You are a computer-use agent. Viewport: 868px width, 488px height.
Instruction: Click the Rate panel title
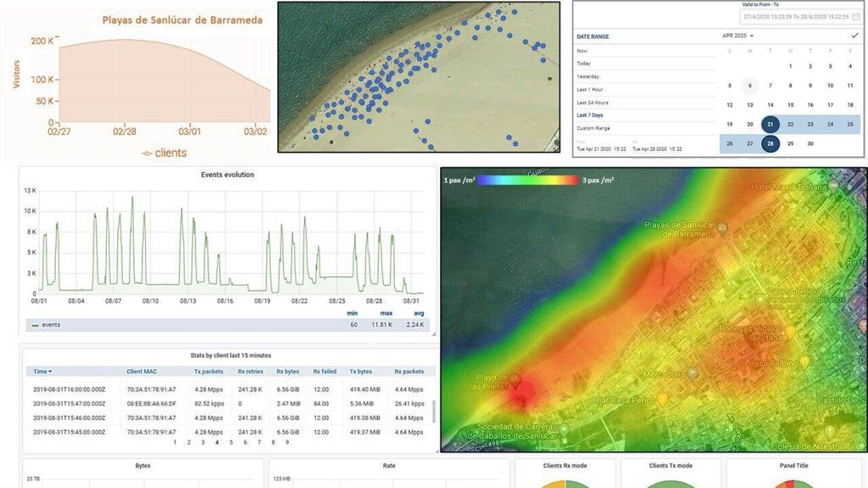click(x=389, y=466)
